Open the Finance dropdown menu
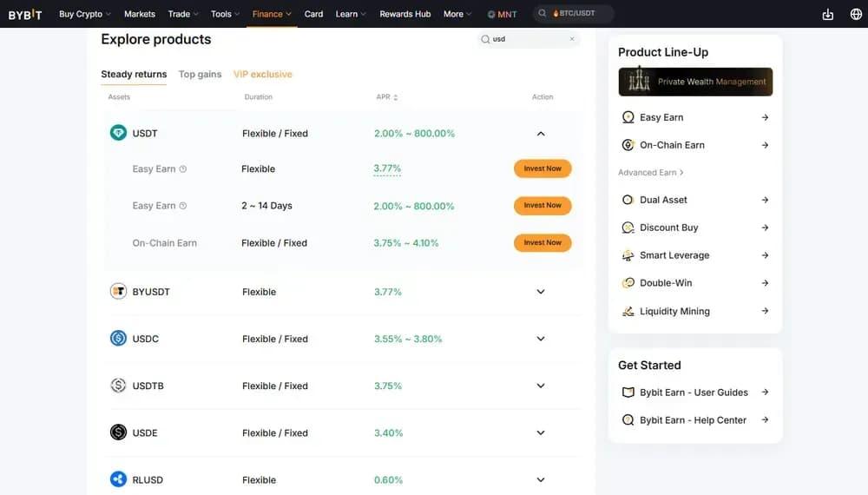The width and height of the screenshot is (868, 495). pyautogui.click(x=272, y=14)
